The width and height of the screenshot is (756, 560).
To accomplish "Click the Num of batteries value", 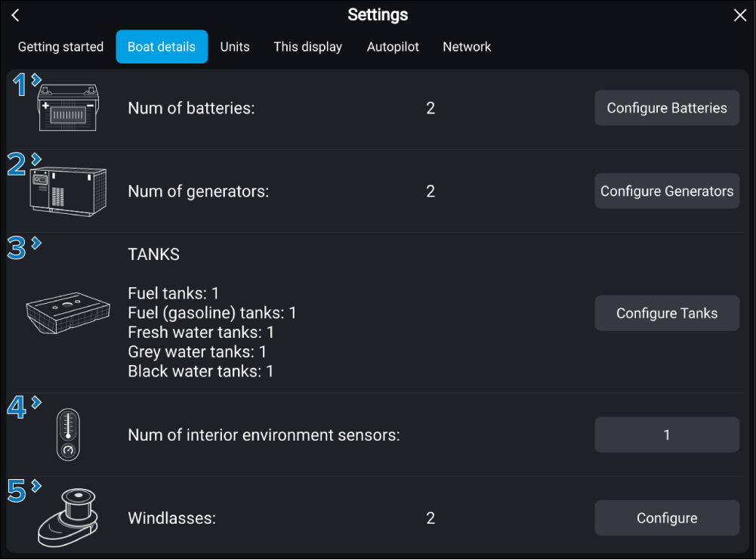I will click(x=430, y=108).
